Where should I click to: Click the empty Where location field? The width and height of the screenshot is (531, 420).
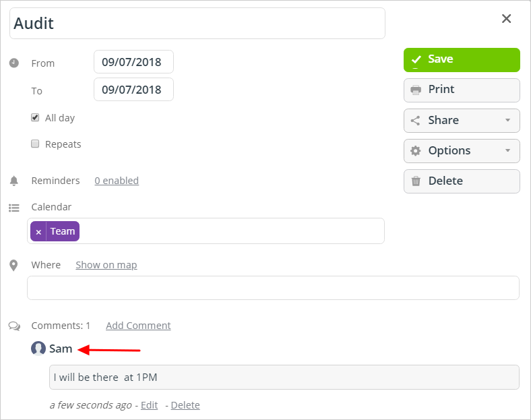tap(273, 288)
